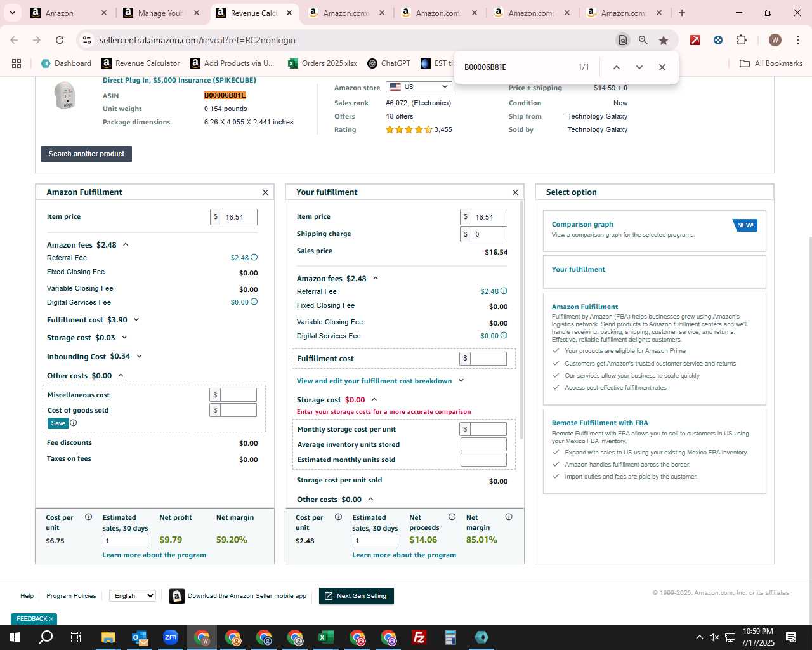Click the Help link in footer
This screenshot has height=650, width=812.
point(27,596)
